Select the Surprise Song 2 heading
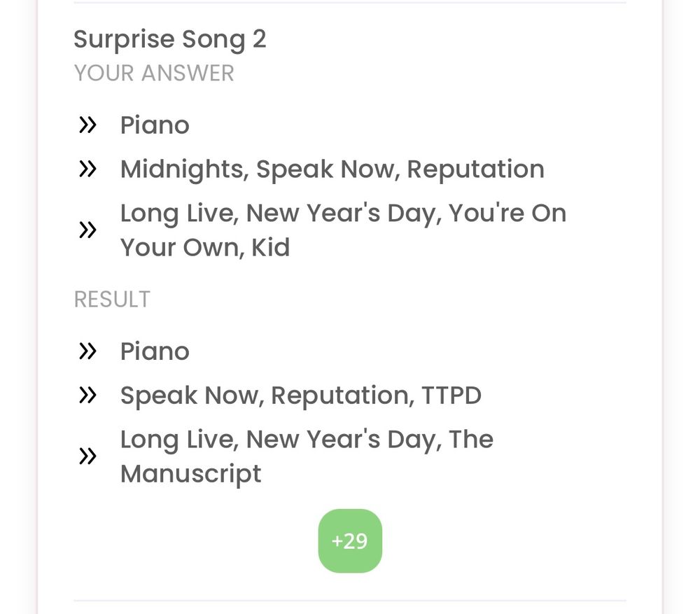Viewport: 700px width, 614px height. pos(169,39)
